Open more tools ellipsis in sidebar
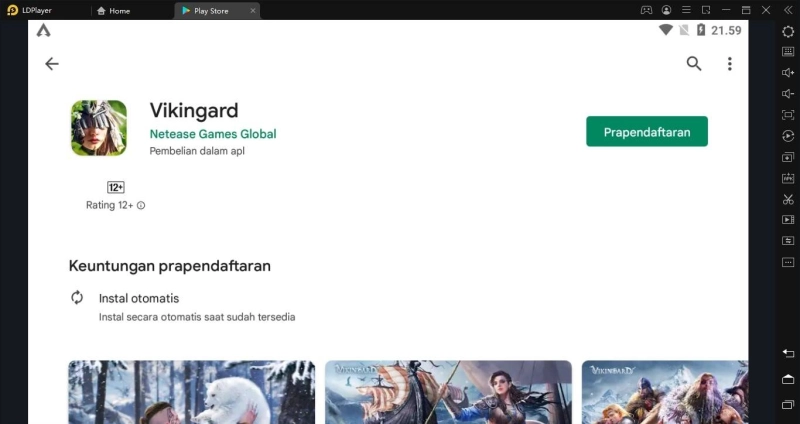800x424 pixels. tap(788, 262)
